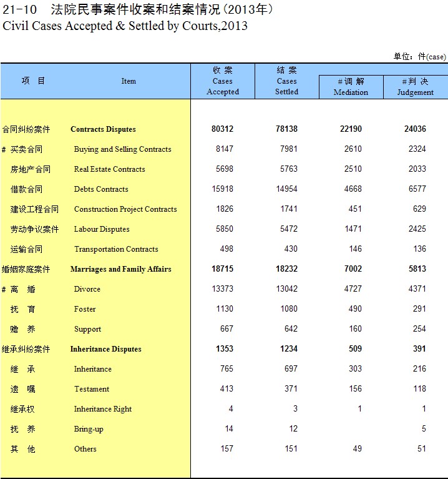
Task: Select mediation value 7002
Action: [x=353, y=269]
